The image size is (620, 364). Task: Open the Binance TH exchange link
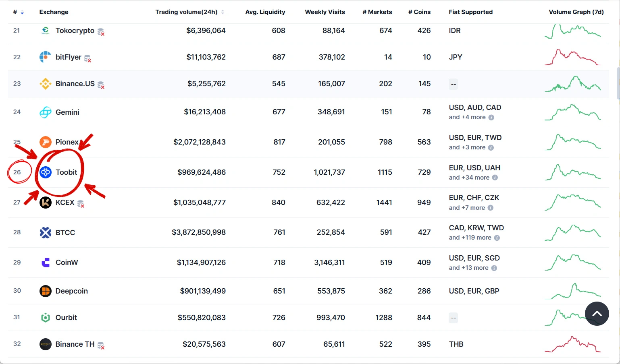pos(75,344)
